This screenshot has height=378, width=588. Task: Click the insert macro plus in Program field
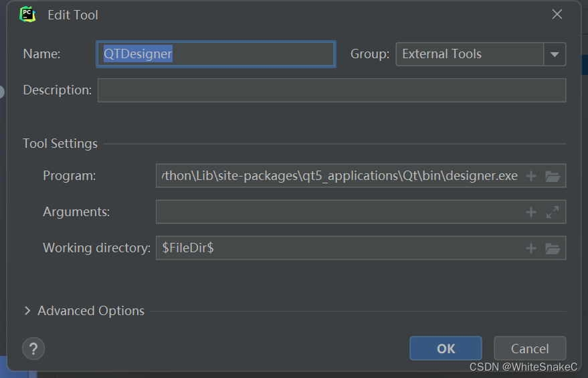click(x=530, y=176)
